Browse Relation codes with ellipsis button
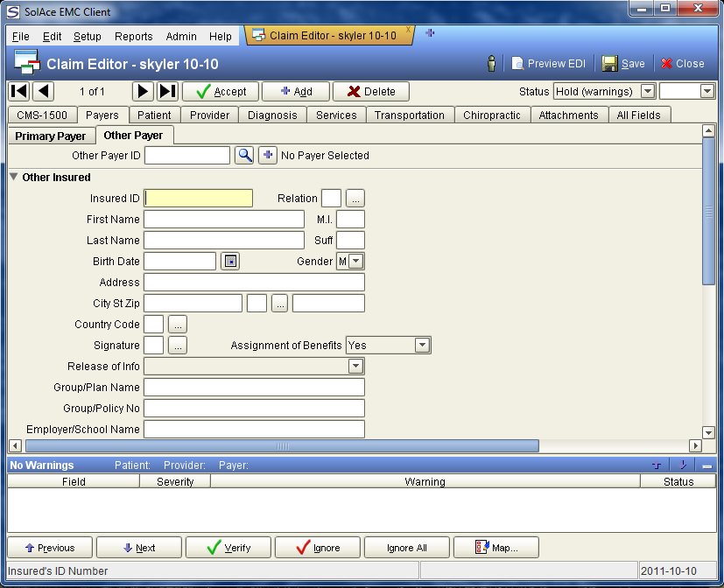Image resolution: width=724 pixels, height=588 pixels. [355, 199]
